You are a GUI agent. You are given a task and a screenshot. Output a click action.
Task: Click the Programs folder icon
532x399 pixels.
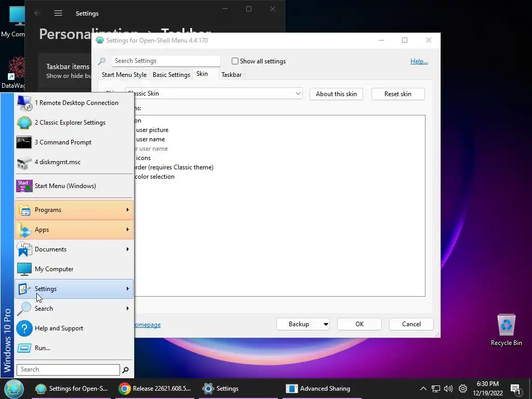click(x=24, y=210)
